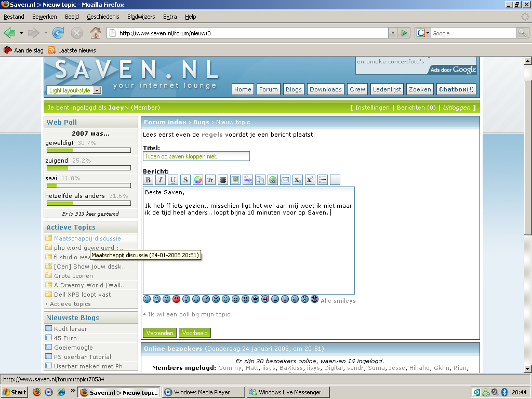Image resolution: width=532 pixels, height=399 pixels.
Task: Open the Bestand menu
Action: (x=14, y=17)
